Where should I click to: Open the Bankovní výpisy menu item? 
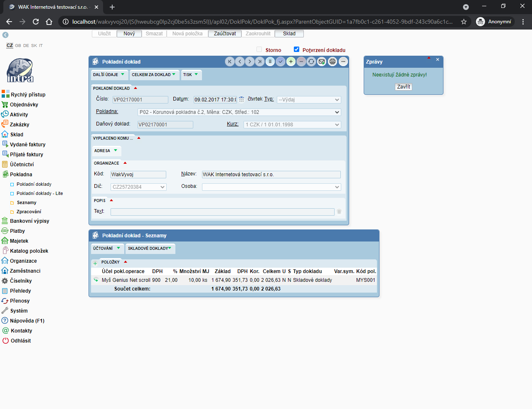click(30, 221)
